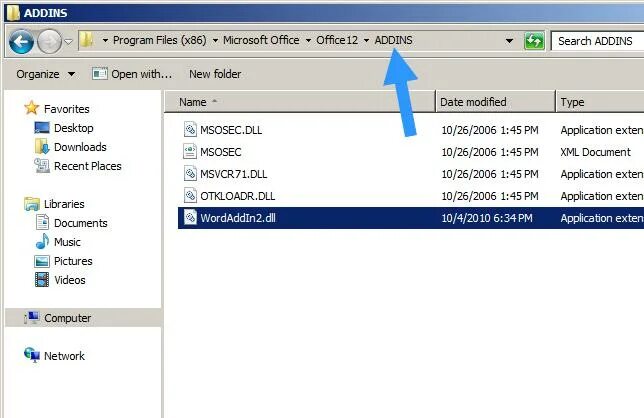Open the Videos library
Screen dimensions: 644x418
70,280
